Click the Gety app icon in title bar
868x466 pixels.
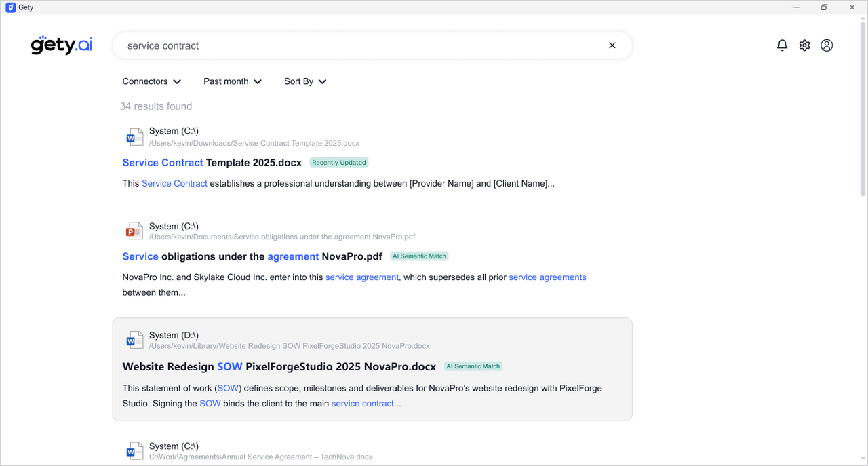pos(10,7)
